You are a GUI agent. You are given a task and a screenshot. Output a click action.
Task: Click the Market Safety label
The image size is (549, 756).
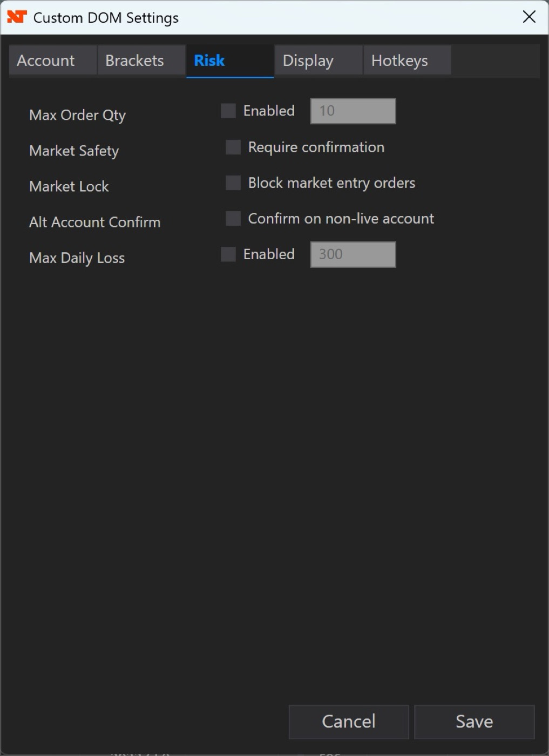(x=74, y=151)
